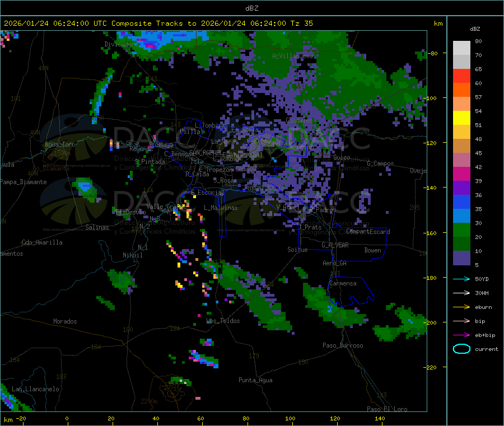Select the bright green 20-30 dBZ swatch

461,230
